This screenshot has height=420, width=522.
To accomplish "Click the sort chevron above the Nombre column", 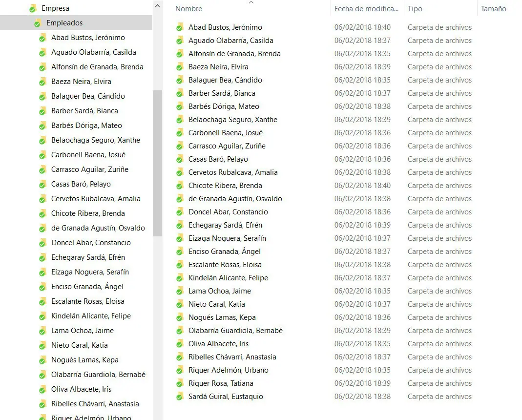I will 251,2.
